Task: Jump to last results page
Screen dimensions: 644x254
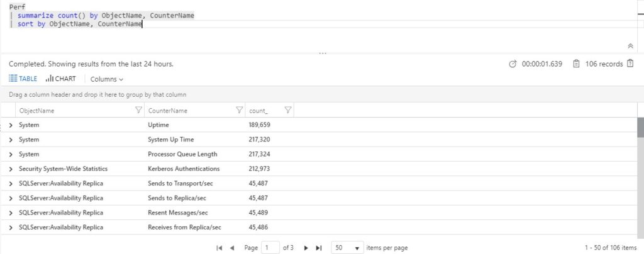Action: [x=318, y=248]
